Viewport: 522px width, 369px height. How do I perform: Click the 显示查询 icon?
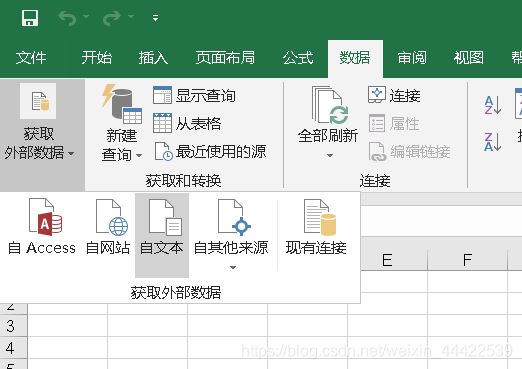coord(162,95)
